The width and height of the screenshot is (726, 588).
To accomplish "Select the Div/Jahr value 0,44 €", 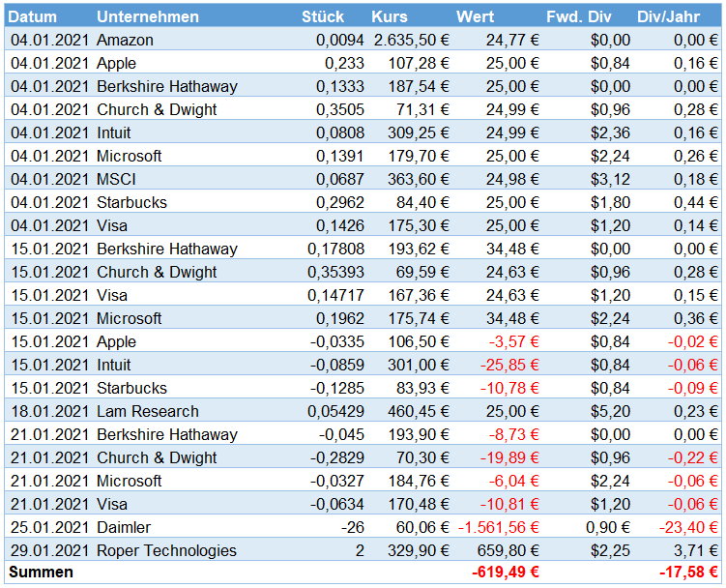I will pos(695,202).
